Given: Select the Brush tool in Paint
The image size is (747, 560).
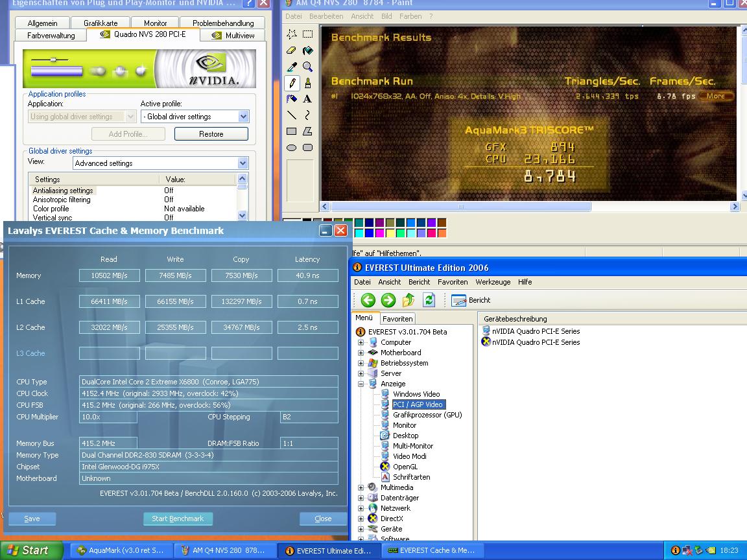Looking at the screenshot, I should [x=308, y=83].
